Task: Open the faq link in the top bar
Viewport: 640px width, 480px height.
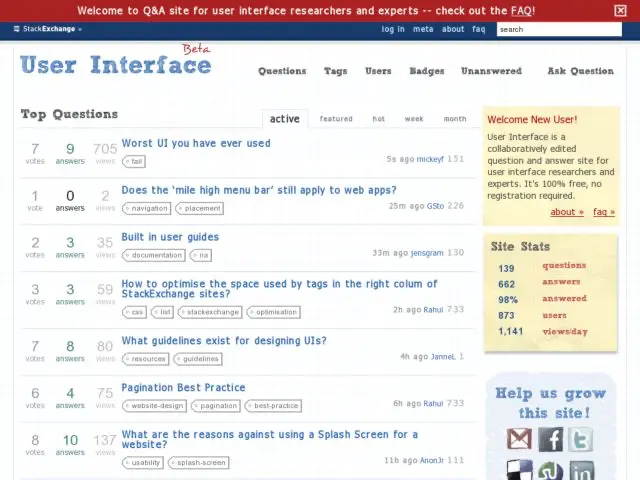Action: 478,29
